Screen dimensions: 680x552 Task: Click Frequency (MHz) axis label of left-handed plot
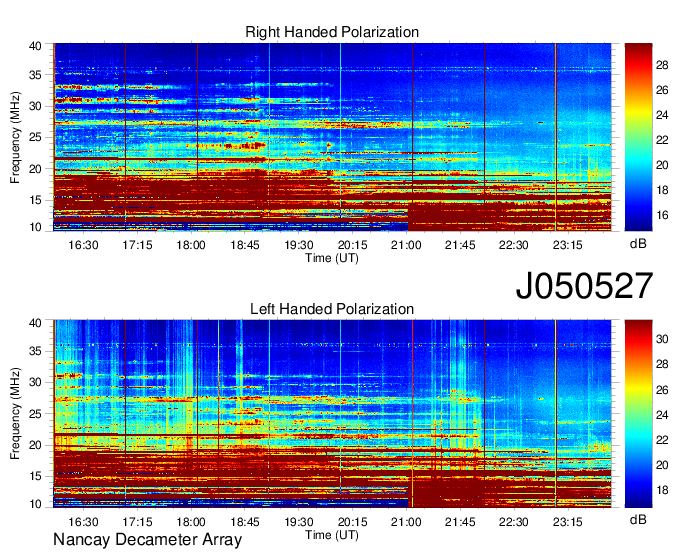click(x=15, y=414)
